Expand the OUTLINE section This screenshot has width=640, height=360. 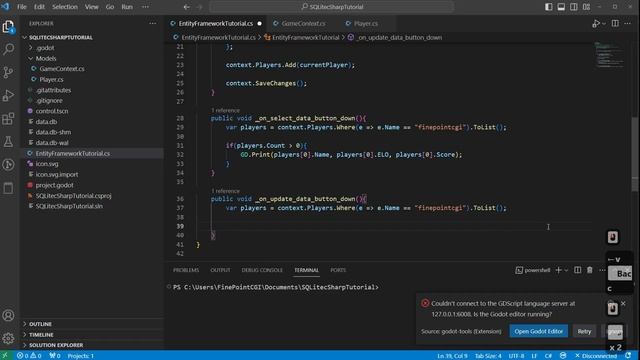tap(40, 324)
